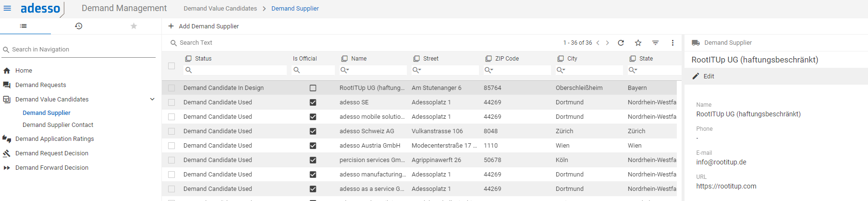Open URL https://rootitup.com

coord(726,186)
